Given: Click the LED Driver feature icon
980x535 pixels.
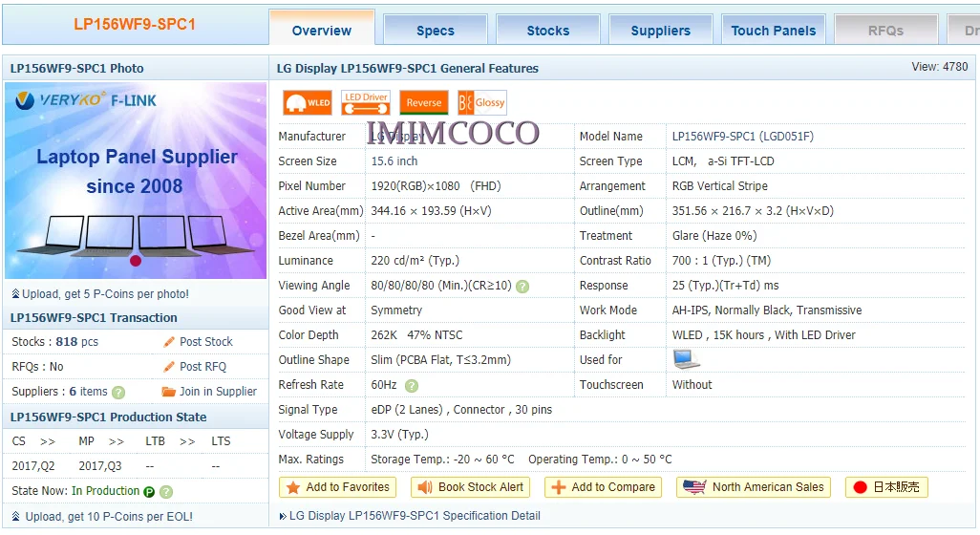Looking at the screenshot, I should [366, 102].
